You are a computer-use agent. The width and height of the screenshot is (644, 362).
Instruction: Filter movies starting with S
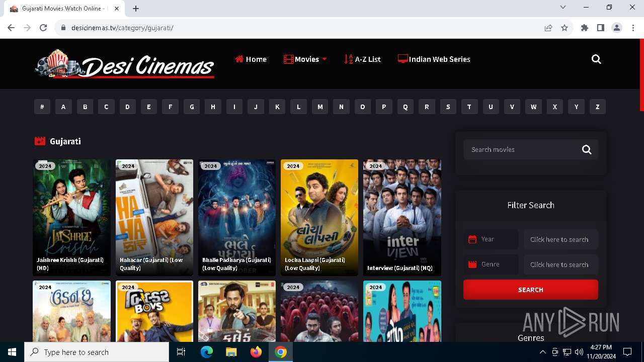(448, 107)
